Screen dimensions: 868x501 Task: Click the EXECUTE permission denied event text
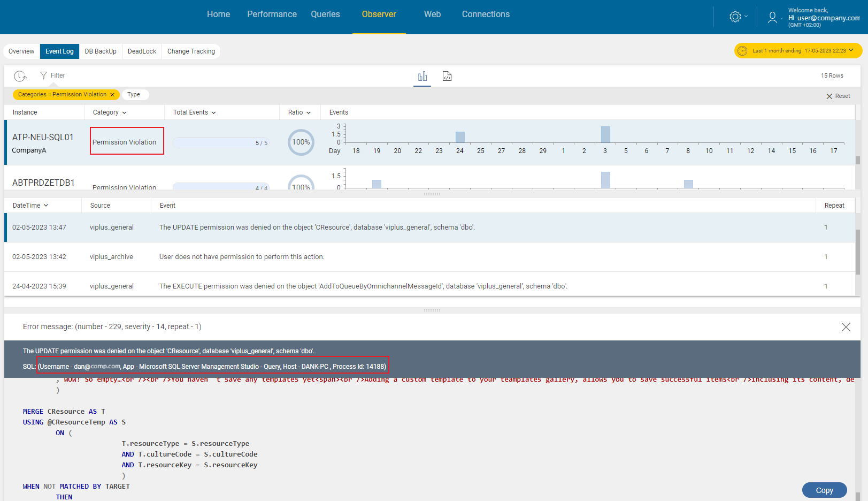[x=363, y=286]
